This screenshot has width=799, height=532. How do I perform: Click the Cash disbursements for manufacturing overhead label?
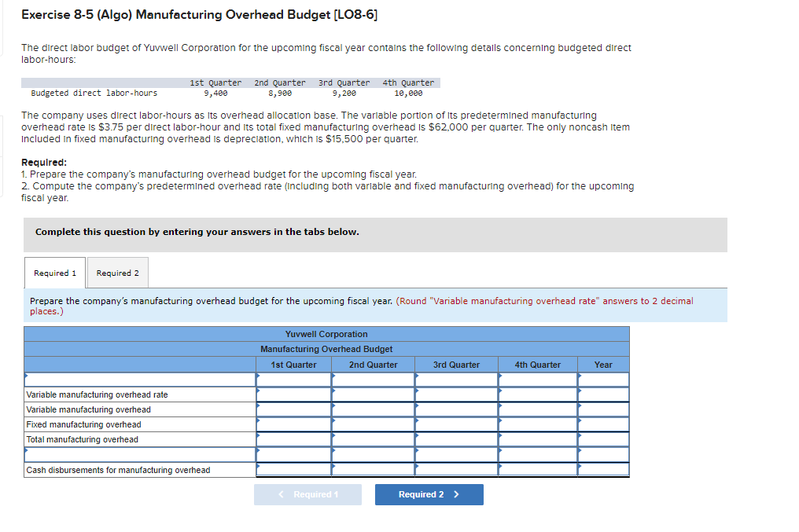[118, 470]
